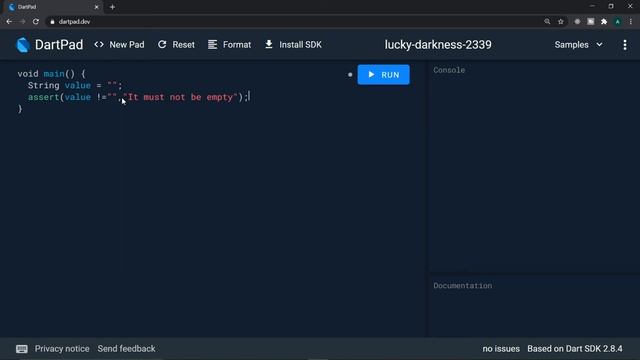Viewport: 640px width, 360px height.
Task: Click the square extension icon in toolbar
Action: (x=591, y=22)
